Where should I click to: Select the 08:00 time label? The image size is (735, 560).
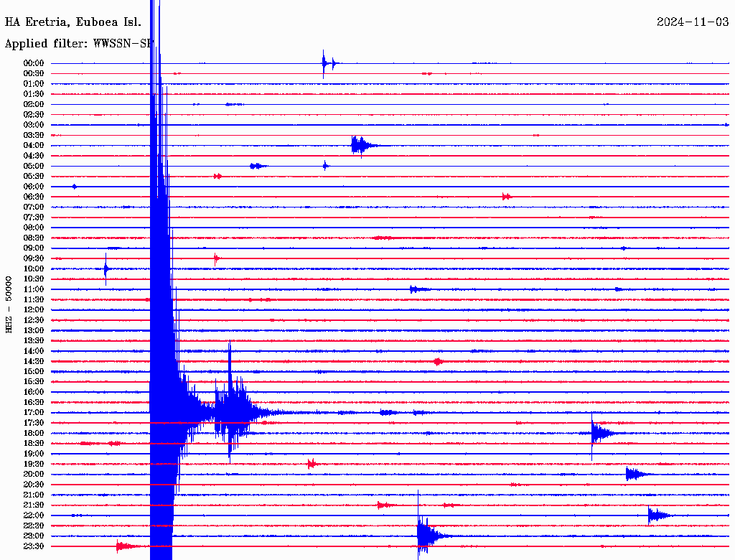click(x=34, y=228)
